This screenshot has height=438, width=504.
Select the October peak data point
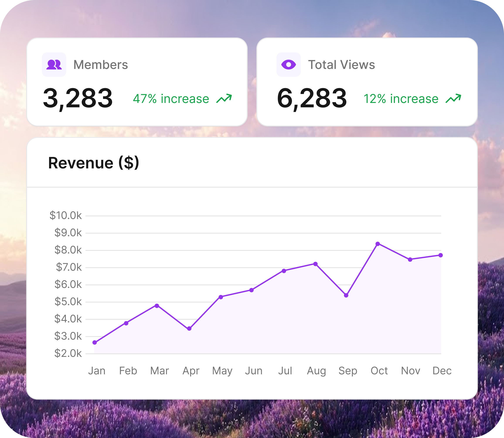[x=378, y=244]
